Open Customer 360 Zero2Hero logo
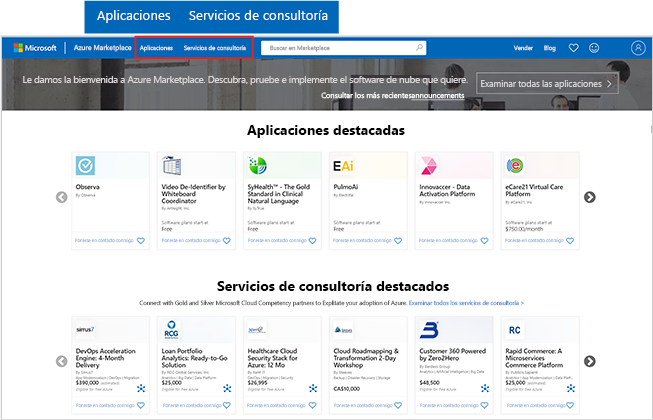 429,329
